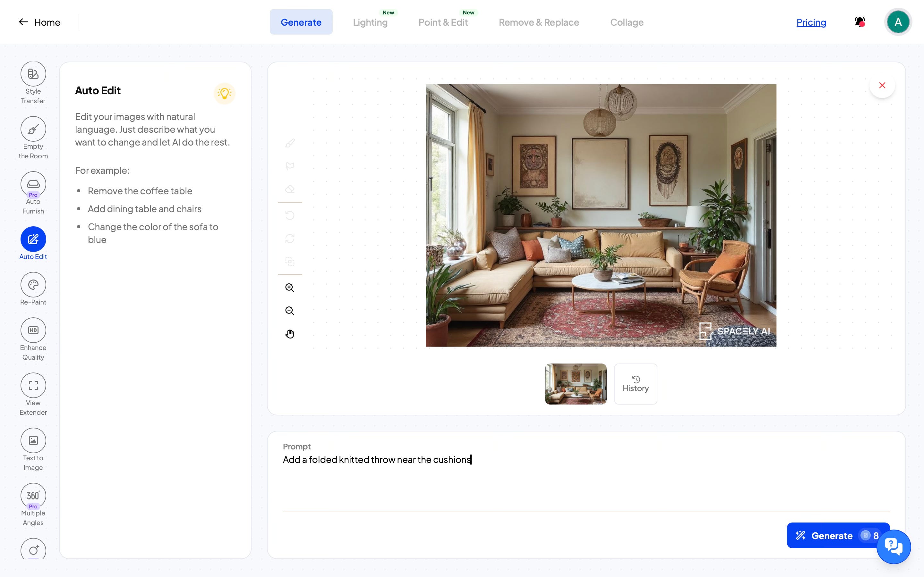Open the Enhance Quality HD tool
This screenshot has height=577, width=924.
click(x=33, y=330)
